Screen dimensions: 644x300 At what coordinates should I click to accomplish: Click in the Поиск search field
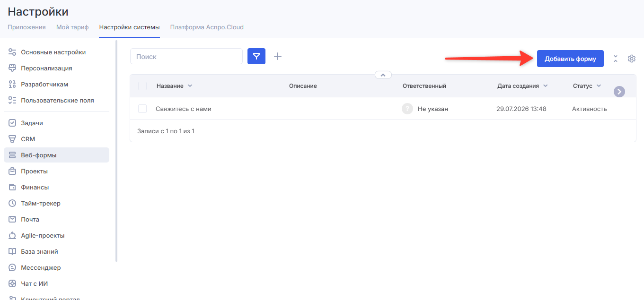pyautogui.click(x=186, y=56)
